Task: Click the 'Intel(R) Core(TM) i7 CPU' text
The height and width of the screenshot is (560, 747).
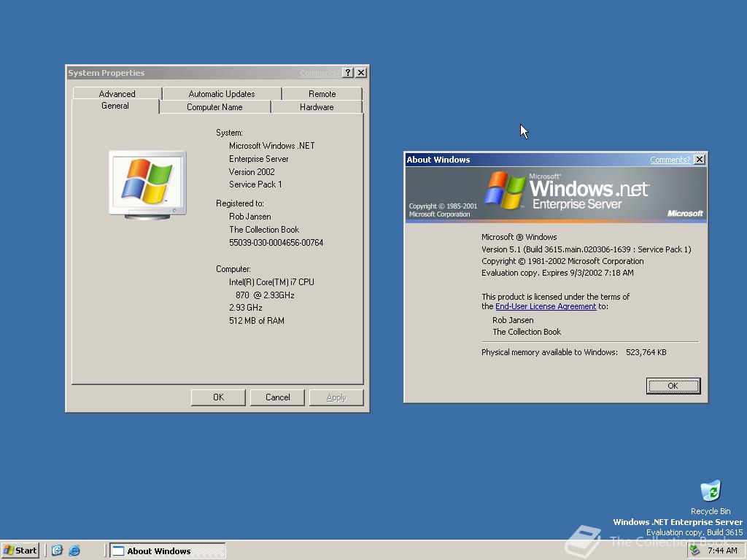Action: click(271, 282)
